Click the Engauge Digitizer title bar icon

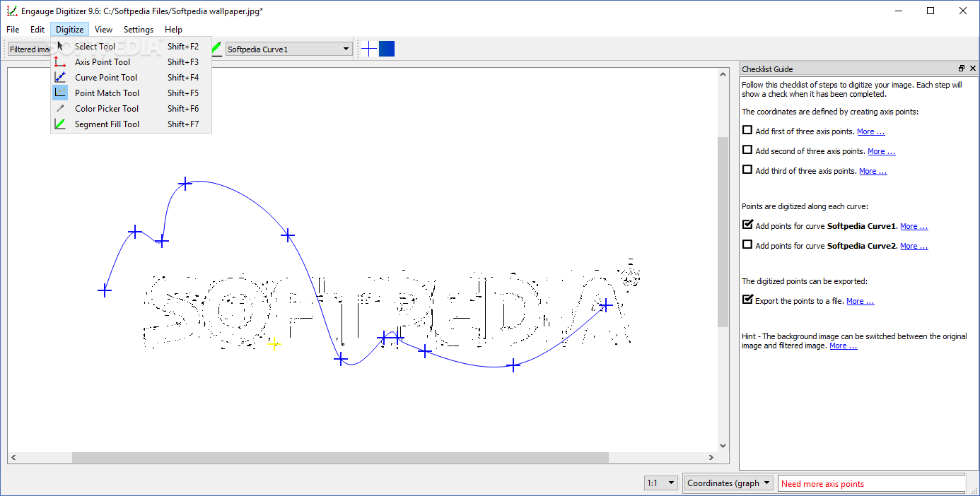pyautogui.click(x=11, y=11)
